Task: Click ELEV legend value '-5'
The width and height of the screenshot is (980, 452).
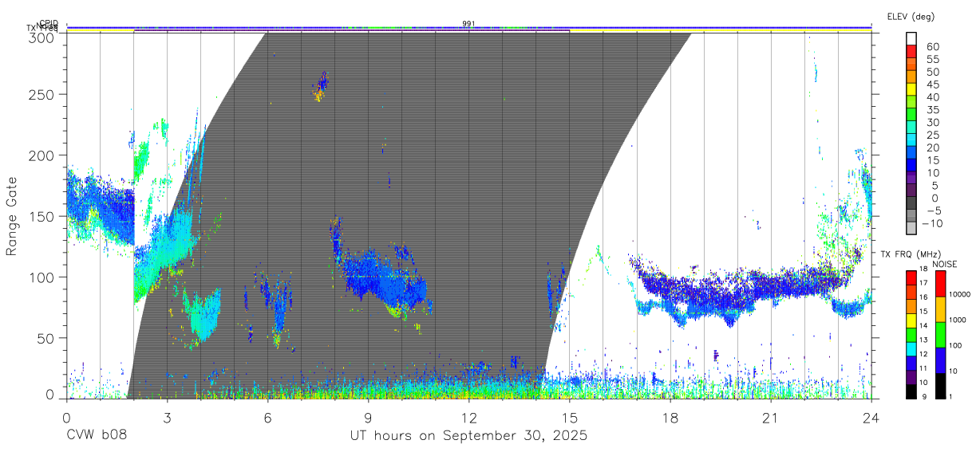Action: click(x=933, y=210)
